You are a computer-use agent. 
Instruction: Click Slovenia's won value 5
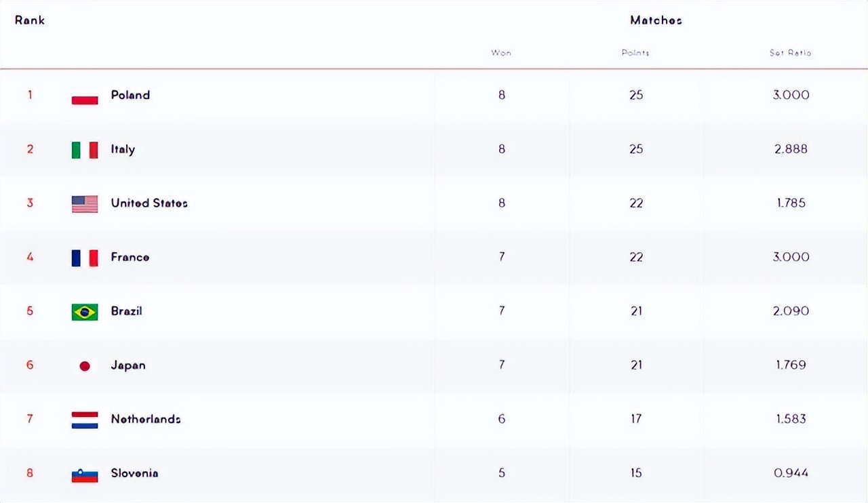click(x=502, y=473)
